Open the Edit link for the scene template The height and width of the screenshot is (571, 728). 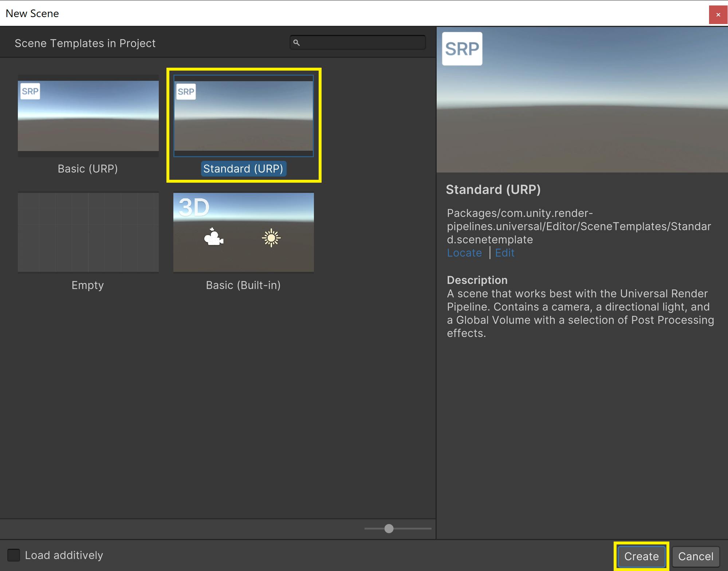[x=505, y=253]
